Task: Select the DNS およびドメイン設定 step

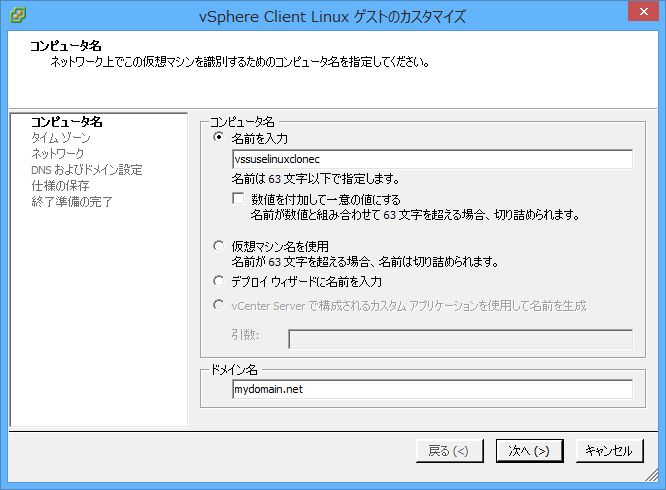Action: point(87,169)
